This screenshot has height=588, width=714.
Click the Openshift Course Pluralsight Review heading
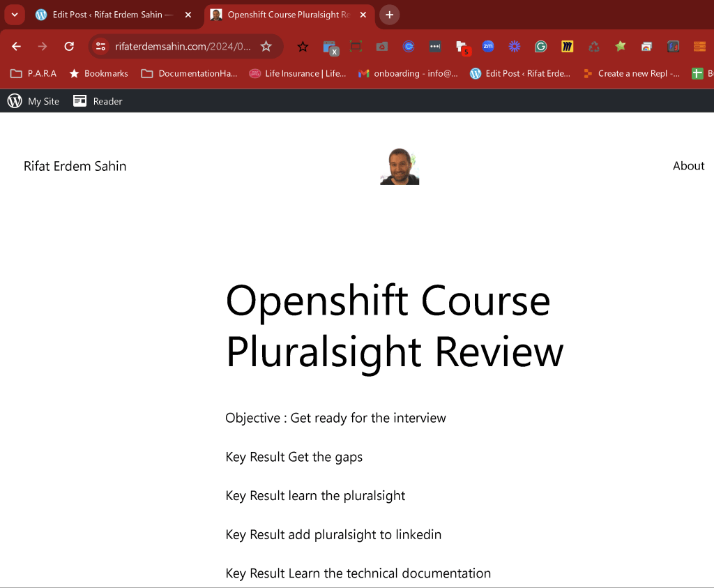pyautogui.click(x=395, y=326)
